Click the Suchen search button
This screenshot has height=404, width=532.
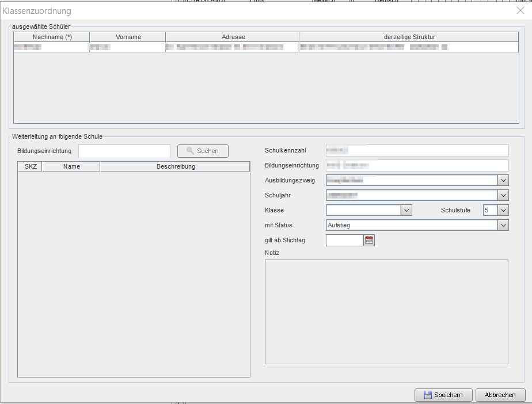(203, 151)
